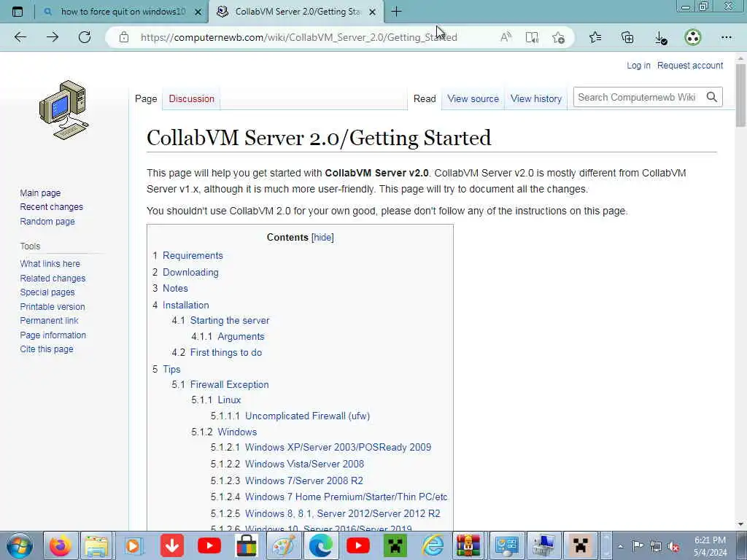This screenshot has width=747, height=560.
Task: Open the Windows Start menu orb
Action: tap(19, 545)
